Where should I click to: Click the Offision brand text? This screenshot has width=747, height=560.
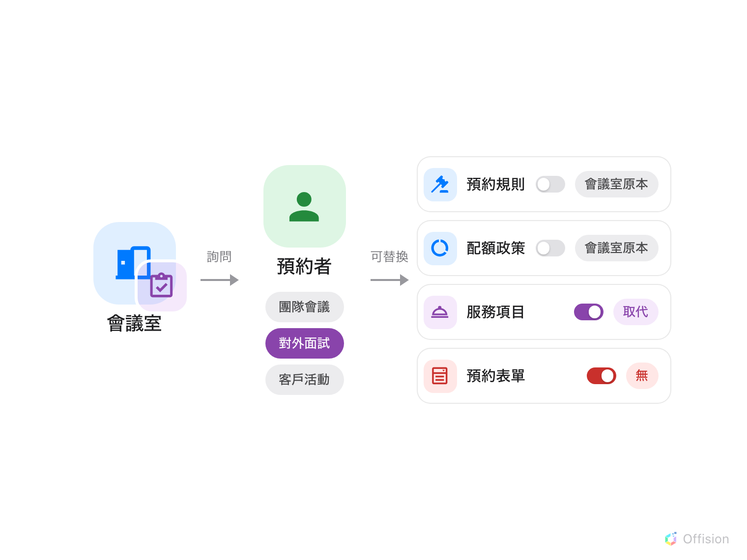coord(706,539)
